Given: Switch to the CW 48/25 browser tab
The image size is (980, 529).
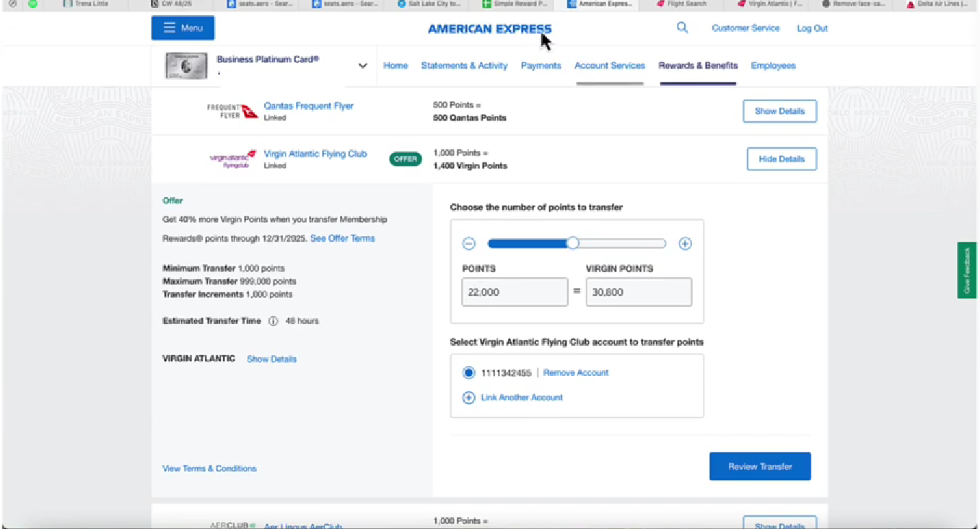Looking at the screenshot, I should [172, 4].
